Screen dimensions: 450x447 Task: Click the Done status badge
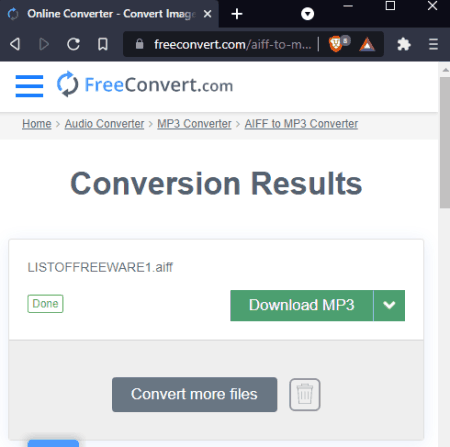pos(45,304)
